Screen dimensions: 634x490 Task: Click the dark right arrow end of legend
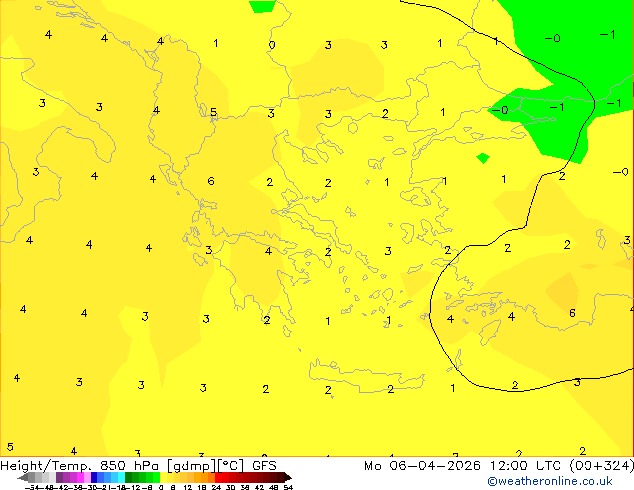point(288,477)
